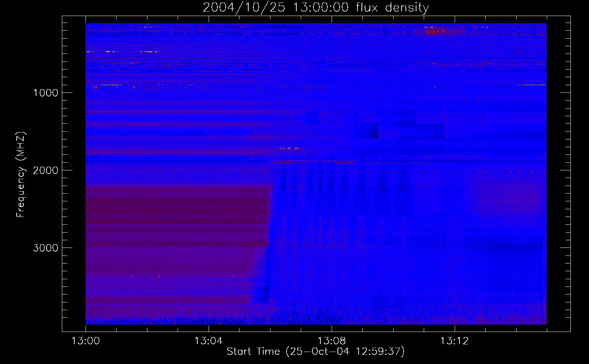Click the plot title '2004/10/25 13:00:00 flux density'
589x364 pixels.
[x=316, y=8]
